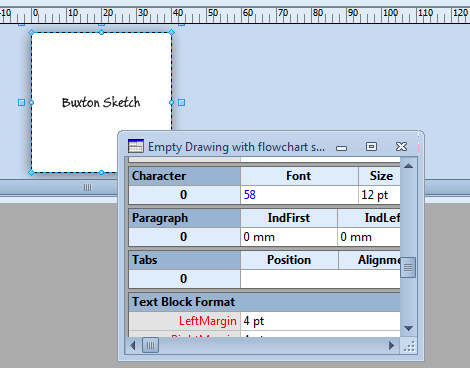Minimize the ShapeSheet window
The height and width of the screenshot is (368, 470).
point(341,148)
